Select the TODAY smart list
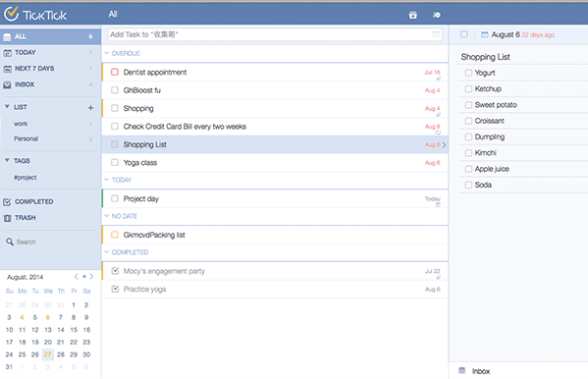The height and width of the screenshot is (379, 588). tap(50, 53)
